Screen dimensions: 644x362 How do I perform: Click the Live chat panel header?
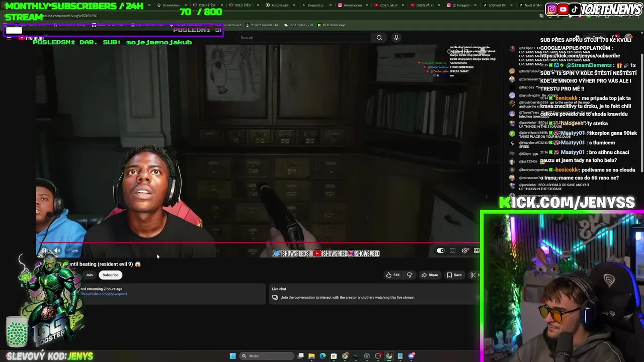279,289
